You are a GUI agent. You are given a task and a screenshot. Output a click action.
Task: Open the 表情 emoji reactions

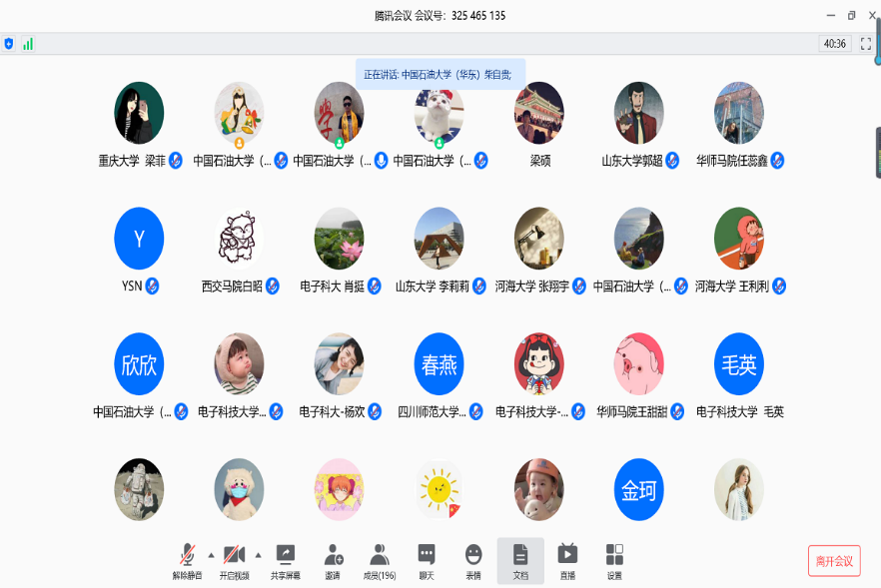point(473,560)
